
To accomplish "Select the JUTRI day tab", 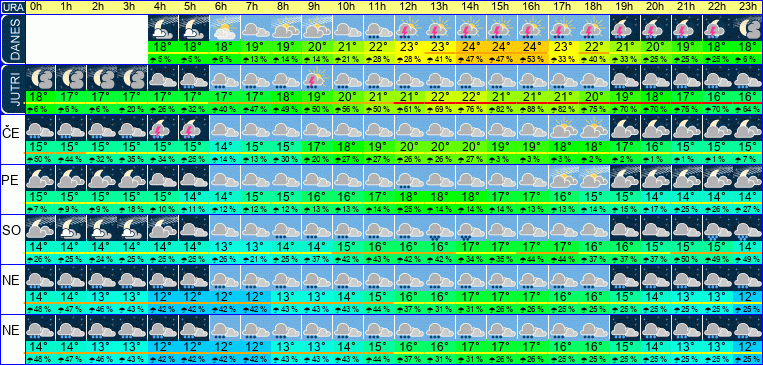I will (x=12, y=90).
